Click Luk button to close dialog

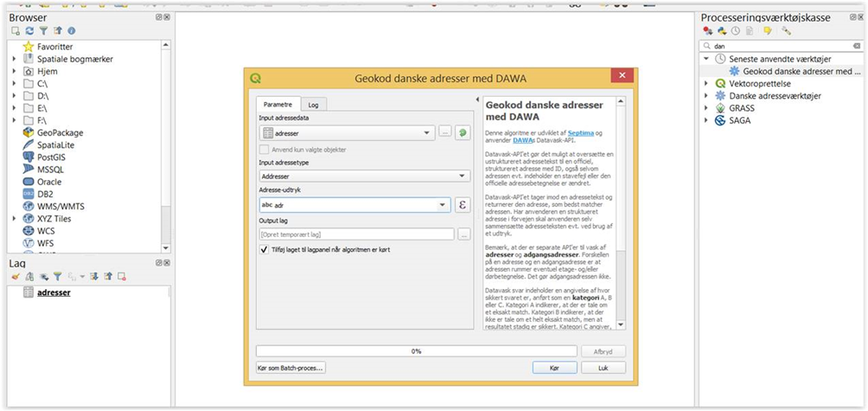(603, 368)
